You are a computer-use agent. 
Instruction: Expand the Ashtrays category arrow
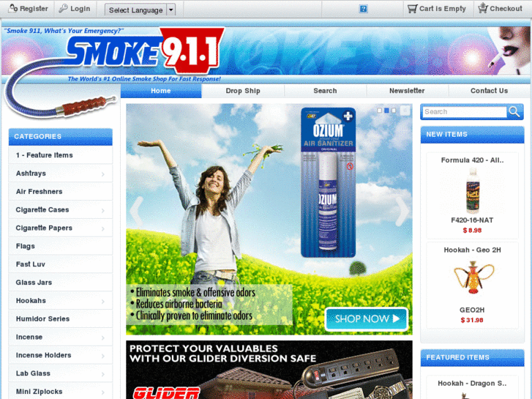pyautogui.click(x=102, y=174)
